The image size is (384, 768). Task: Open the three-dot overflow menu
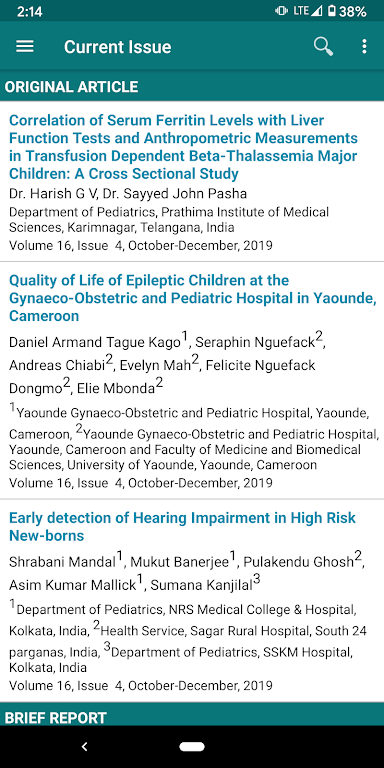click(x=364, y=47)
